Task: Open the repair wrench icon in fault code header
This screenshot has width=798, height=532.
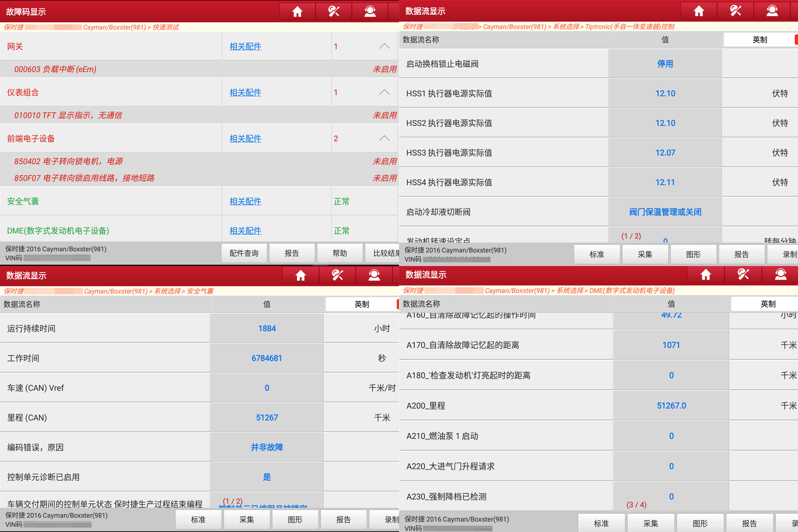Action: click(334, 11)
